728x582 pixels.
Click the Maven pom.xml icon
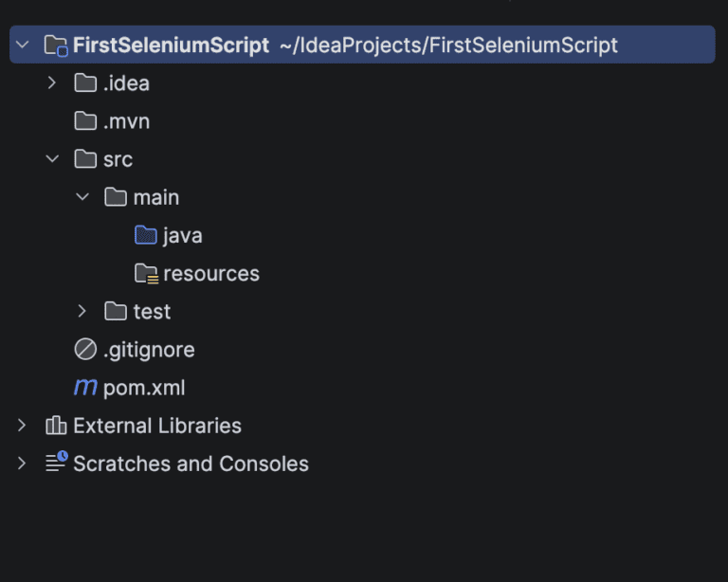tap(85, 388)
